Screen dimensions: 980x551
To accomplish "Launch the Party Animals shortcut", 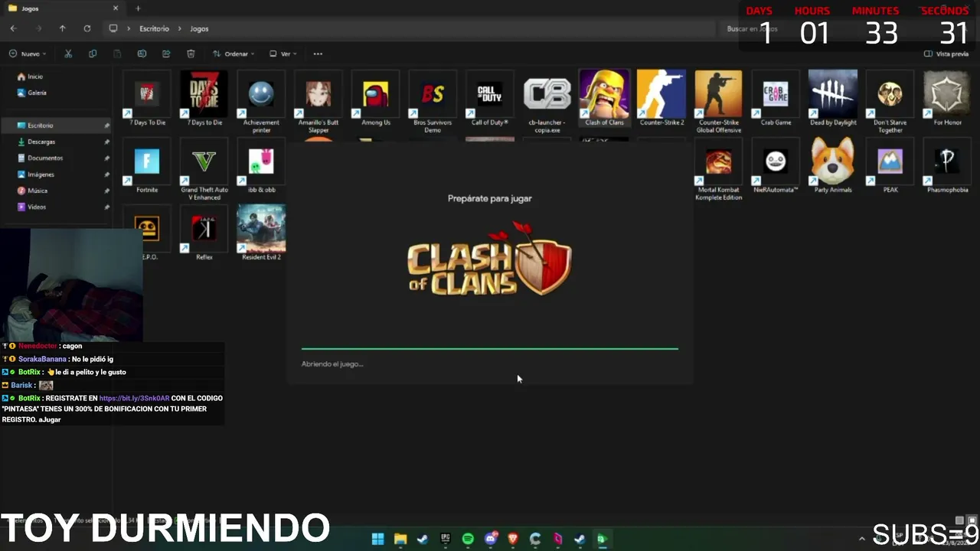I will pos(833,167).
